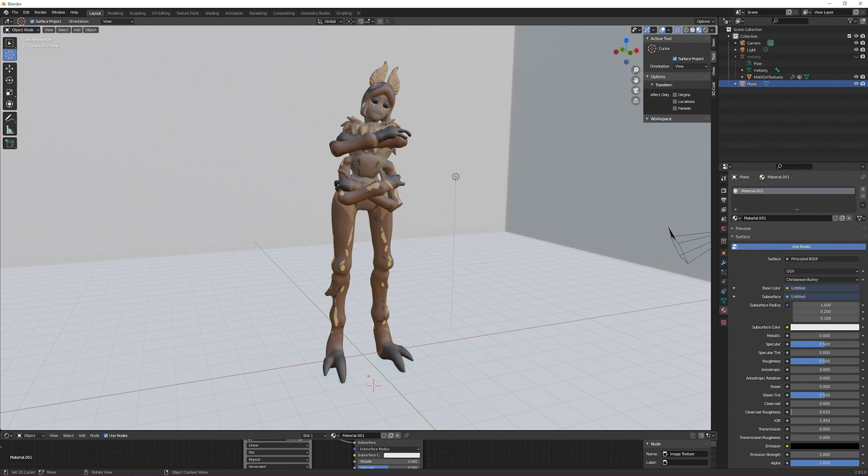Enable Affect Only Locations checkbox

coord(675,101)
